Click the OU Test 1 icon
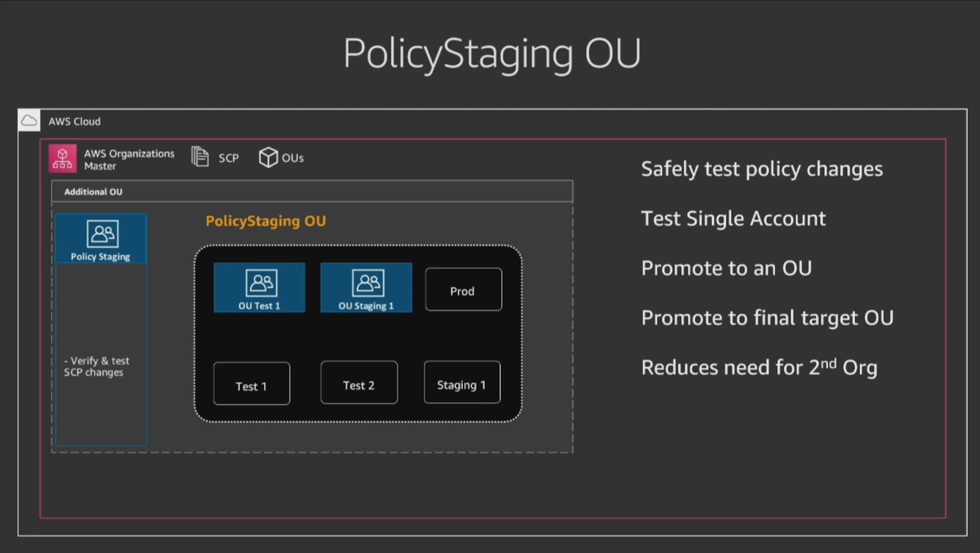Image resolution: width=980 pixels, height=553 pixels. (x=261, y=282)
